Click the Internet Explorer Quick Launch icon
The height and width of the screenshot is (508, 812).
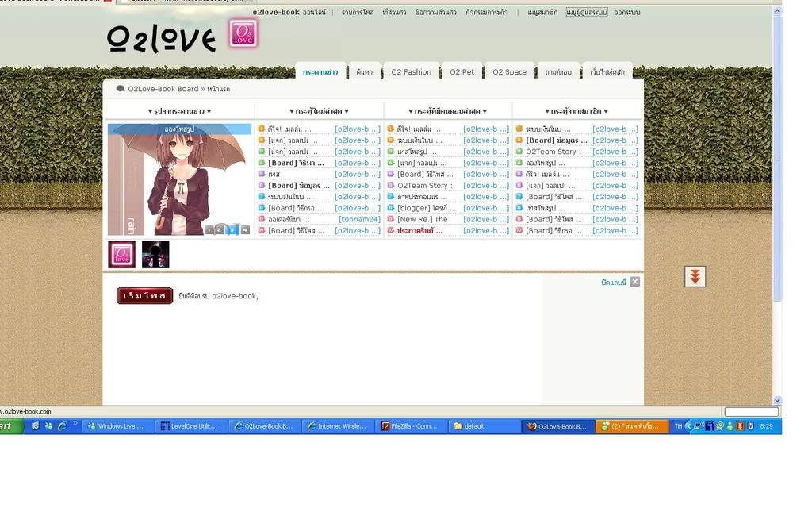(x=62, y=426)
